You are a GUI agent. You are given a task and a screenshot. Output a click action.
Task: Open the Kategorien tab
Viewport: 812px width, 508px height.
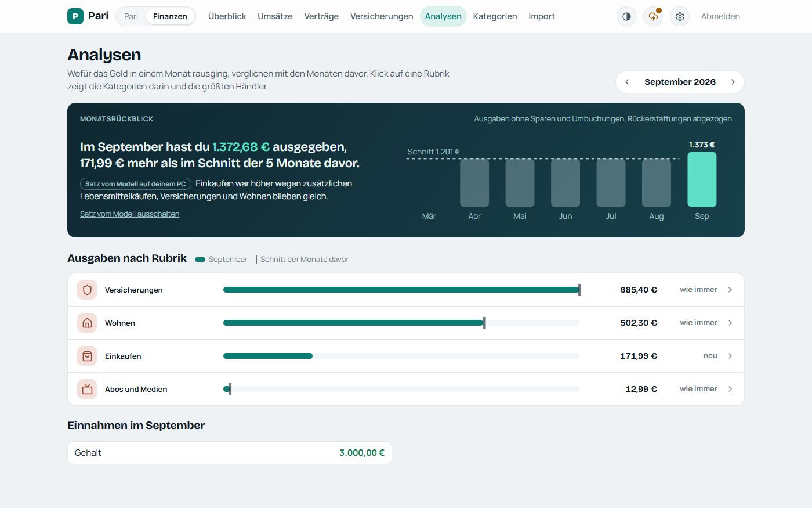(495, 16)
